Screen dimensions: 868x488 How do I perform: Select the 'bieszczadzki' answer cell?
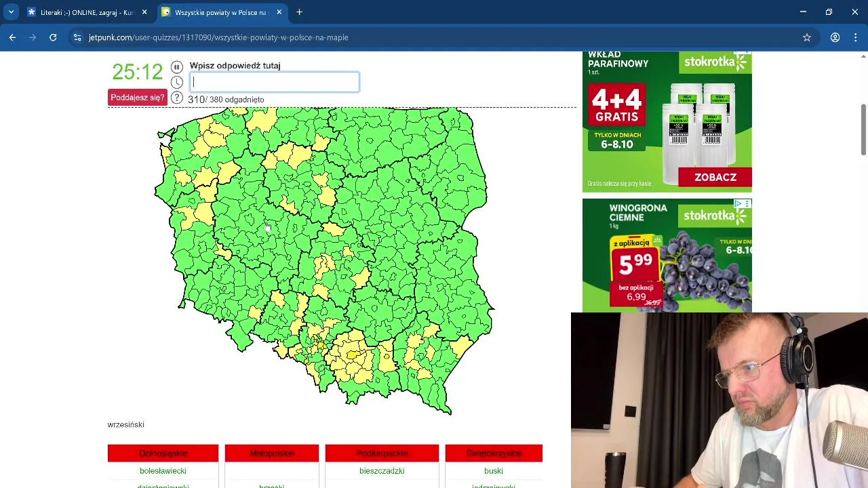coord(382,471)
